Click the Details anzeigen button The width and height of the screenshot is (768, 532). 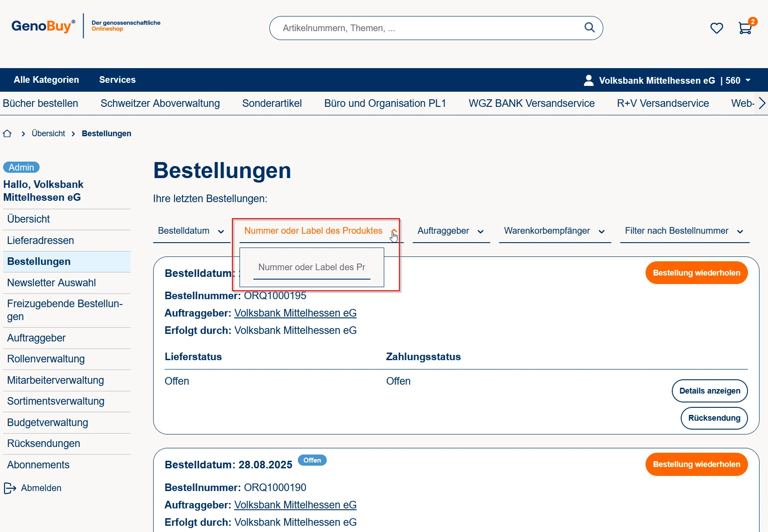click(x=709, y=391)
